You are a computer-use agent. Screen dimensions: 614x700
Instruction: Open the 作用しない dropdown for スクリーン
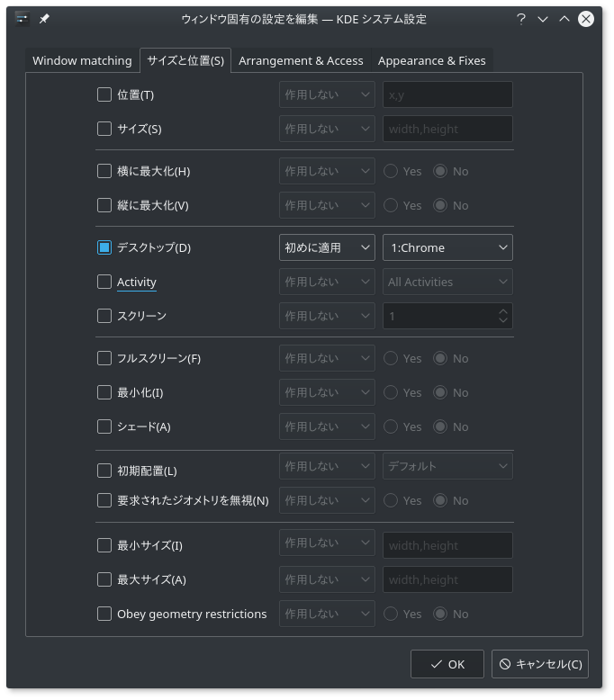pos(327,316)
